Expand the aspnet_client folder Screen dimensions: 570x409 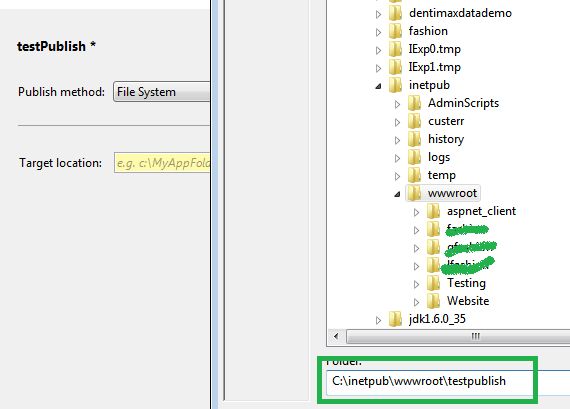click(417, 212)
